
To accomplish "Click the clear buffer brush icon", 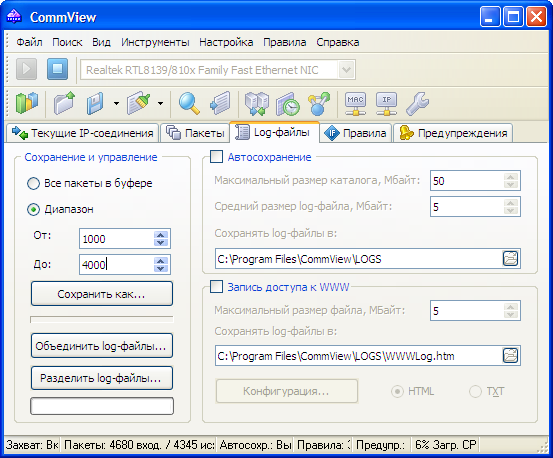I will tap(139, 103).
